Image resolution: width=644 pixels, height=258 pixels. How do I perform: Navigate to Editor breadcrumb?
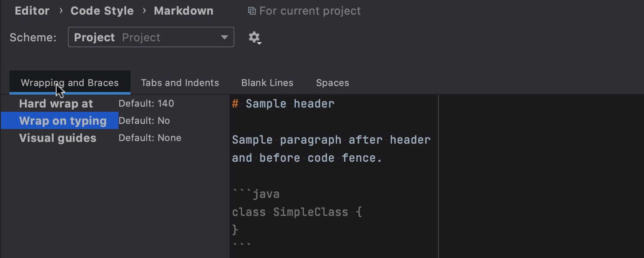click(x=32, y=11)
